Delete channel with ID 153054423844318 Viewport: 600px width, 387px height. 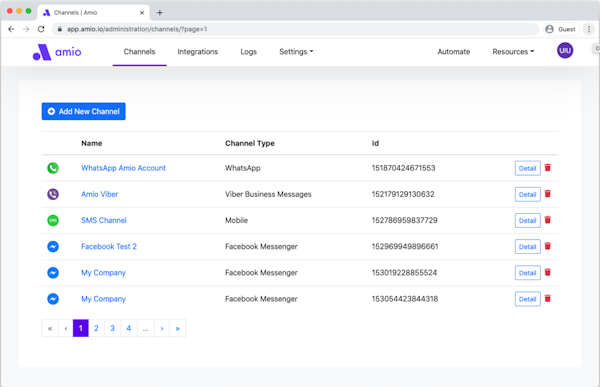coord(548,298)
